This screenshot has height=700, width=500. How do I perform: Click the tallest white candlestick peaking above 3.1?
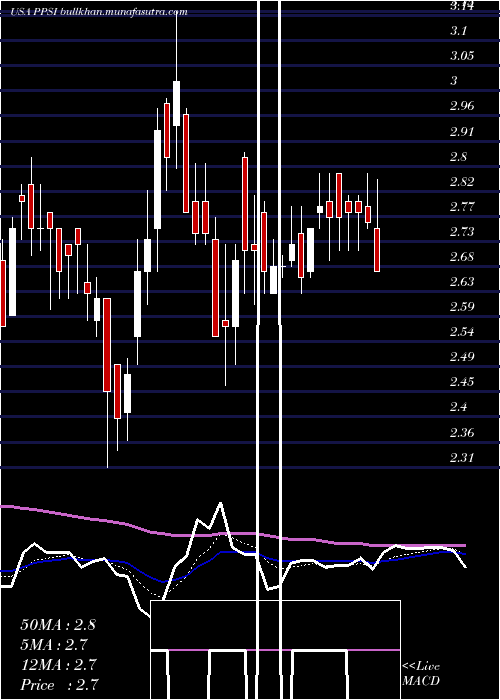176,103
